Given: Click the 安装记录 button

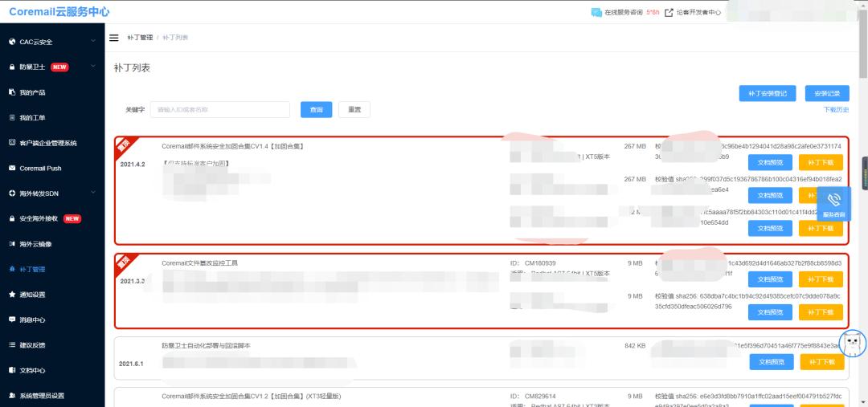Looking at the screenshot, I should click(x=827, y=93).
